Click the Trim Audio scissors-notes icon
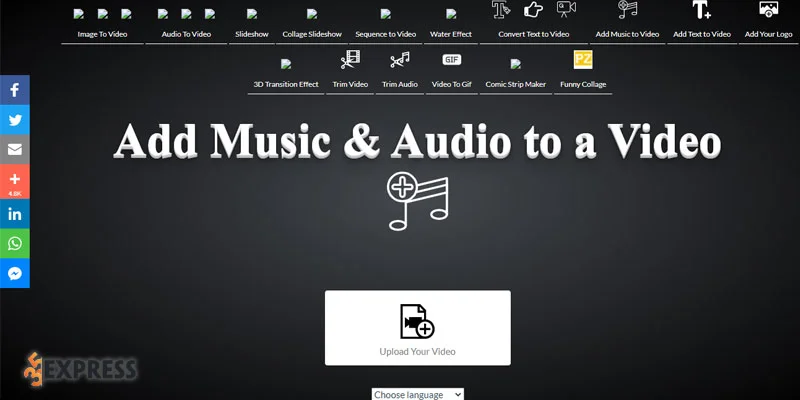Image resolution: width=800 pixels, height=400 pixels. click(400, 60)
